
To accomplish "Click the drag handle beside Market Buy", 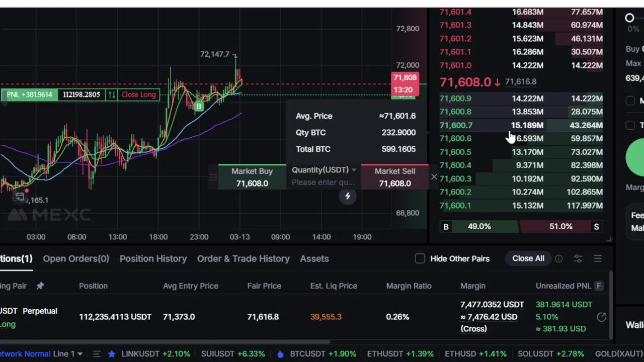I will (213, 177).
